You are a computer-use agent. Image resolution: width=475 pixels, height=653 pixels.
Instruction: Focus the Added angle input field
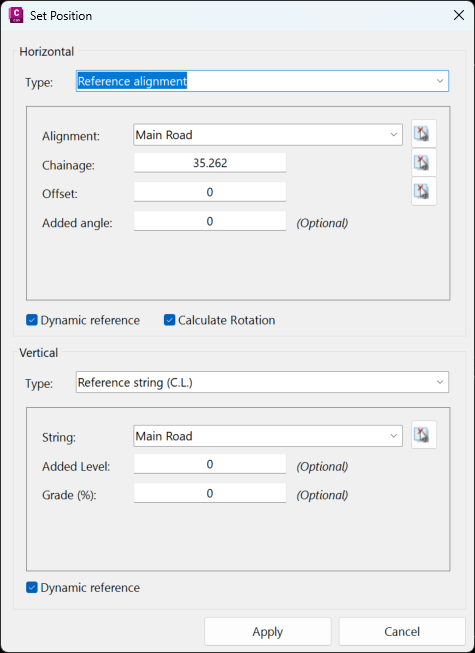coord(210,221)
